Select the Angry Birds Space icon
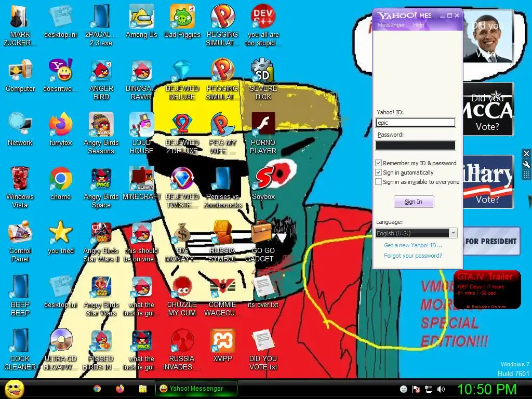The image size is (532, 399). (101, 188)
